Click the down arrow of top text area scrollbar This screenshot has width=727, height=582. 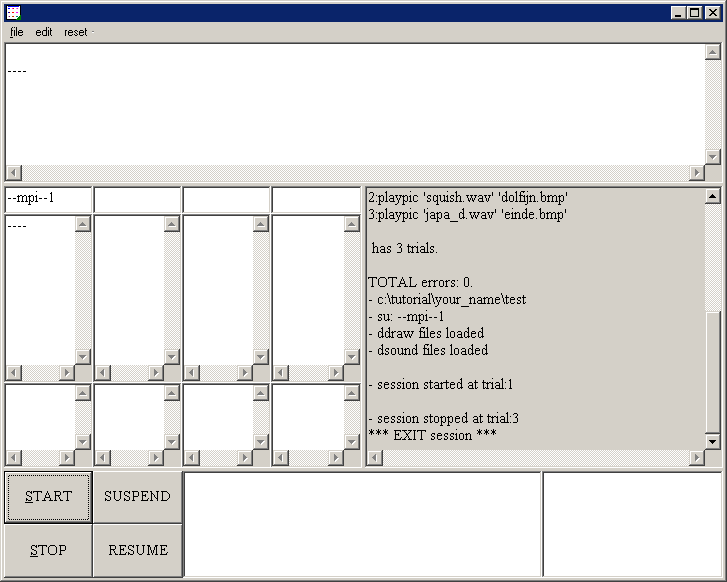tap(713, 156)
